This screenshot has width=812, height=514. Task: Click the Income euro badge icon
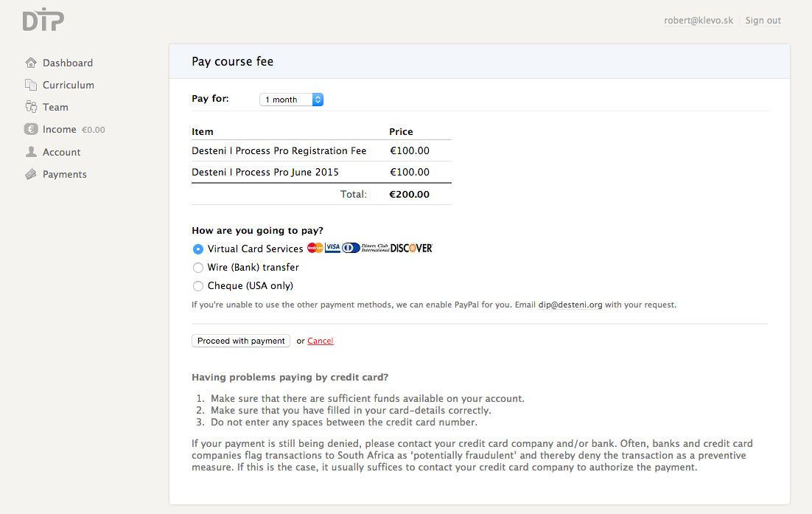point(30,129)
